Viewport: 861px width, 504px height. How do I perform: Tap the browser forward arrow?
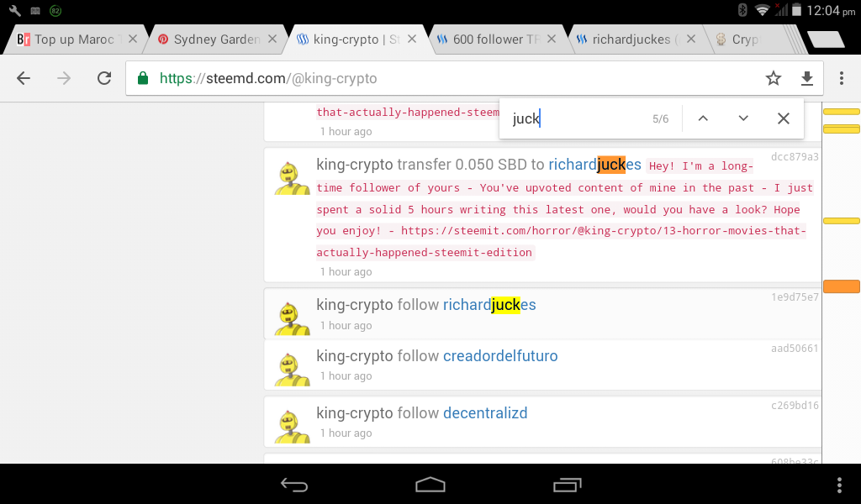click(64, 78)
